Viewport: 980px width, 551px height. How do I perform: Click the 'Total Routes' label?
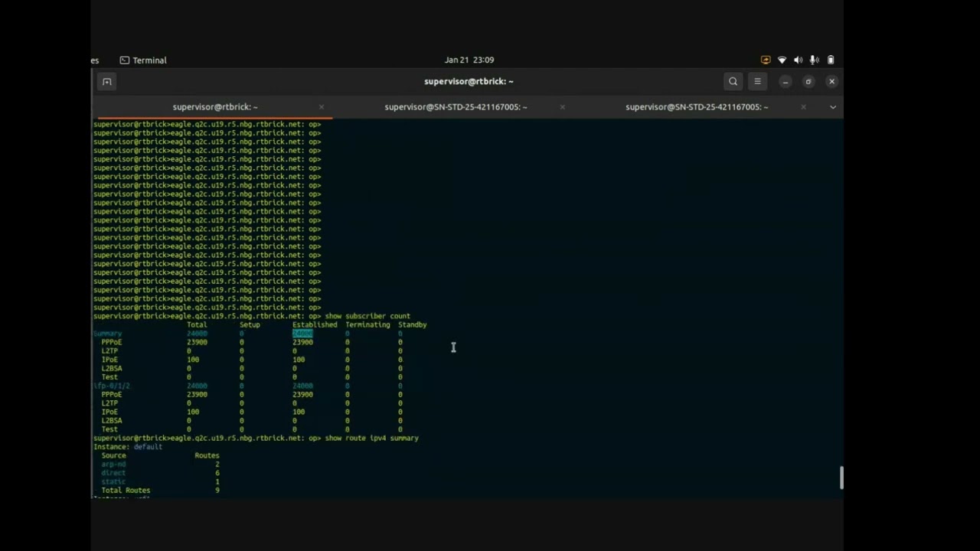(126, 491)
